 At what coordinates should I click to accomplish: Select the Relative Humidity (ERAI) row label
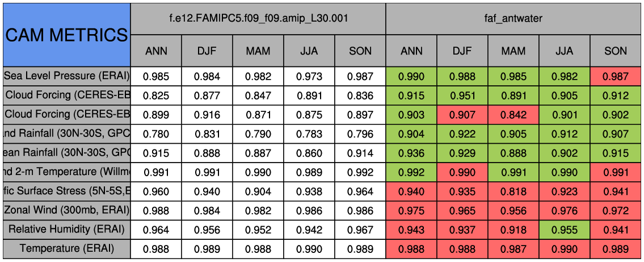tap(66, 230)
